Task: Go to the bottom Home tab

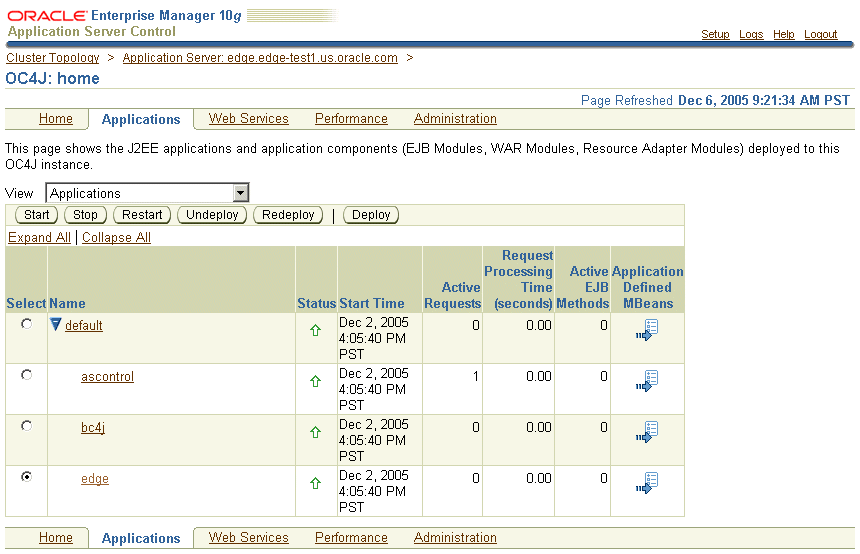Action: click(55, 538)
